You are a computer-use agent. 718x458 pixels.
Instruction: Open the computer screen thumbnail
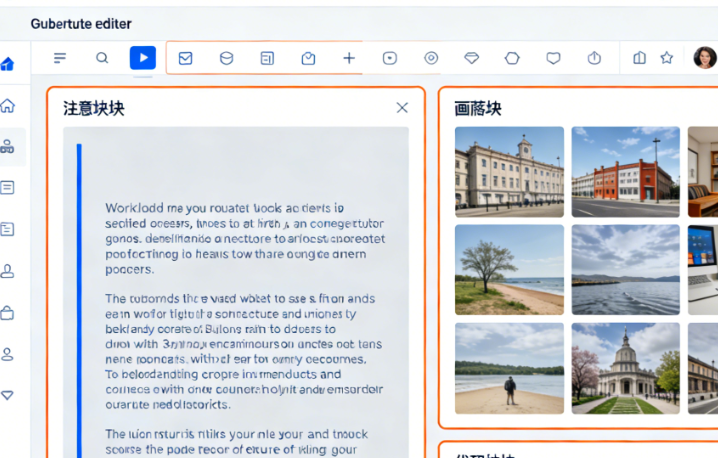[703, 270]
